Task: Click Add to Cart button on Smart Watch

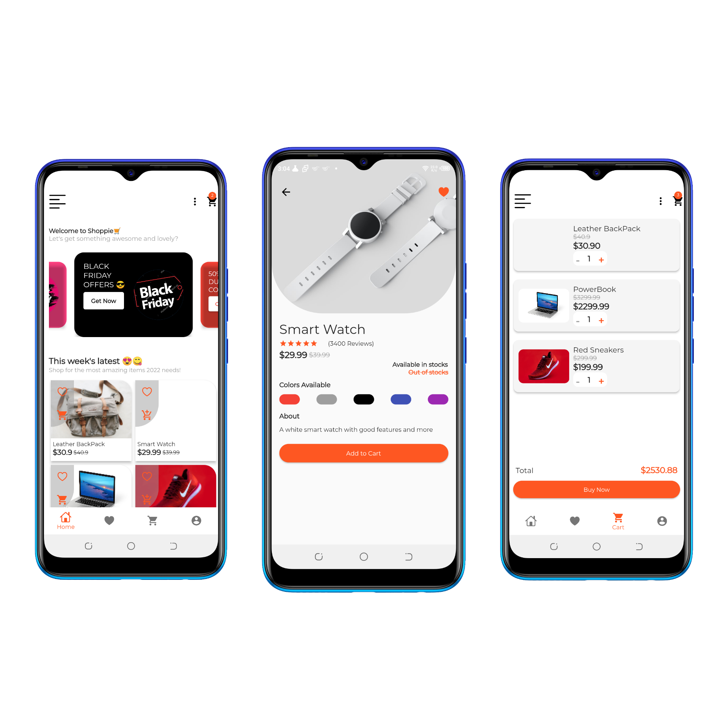Action: click(363, 455)
